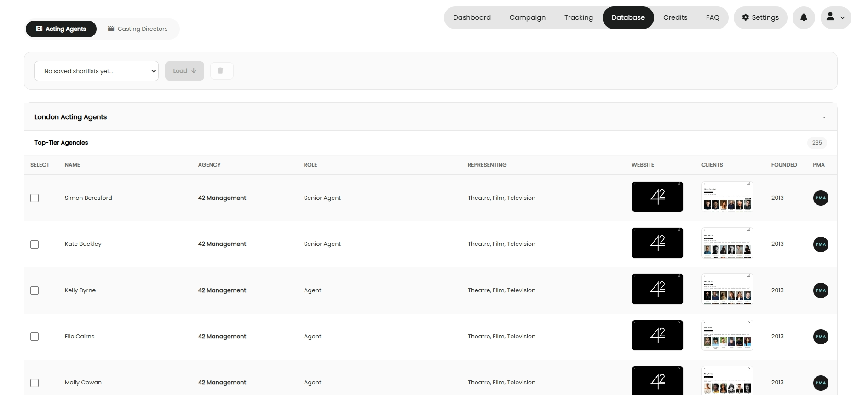Viewport: 868px width, 395px height.
Task: Click the name Kelly Byrne
Action: pos(80,290)
